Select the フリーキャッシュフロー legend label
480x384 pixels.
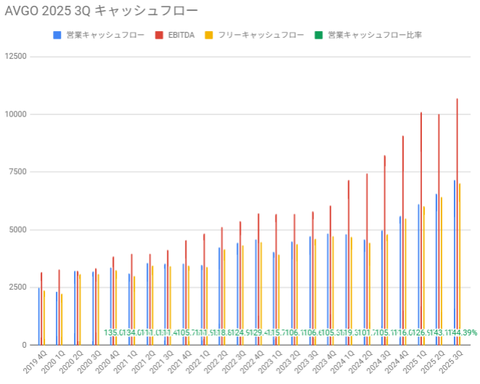coord(261,35)
